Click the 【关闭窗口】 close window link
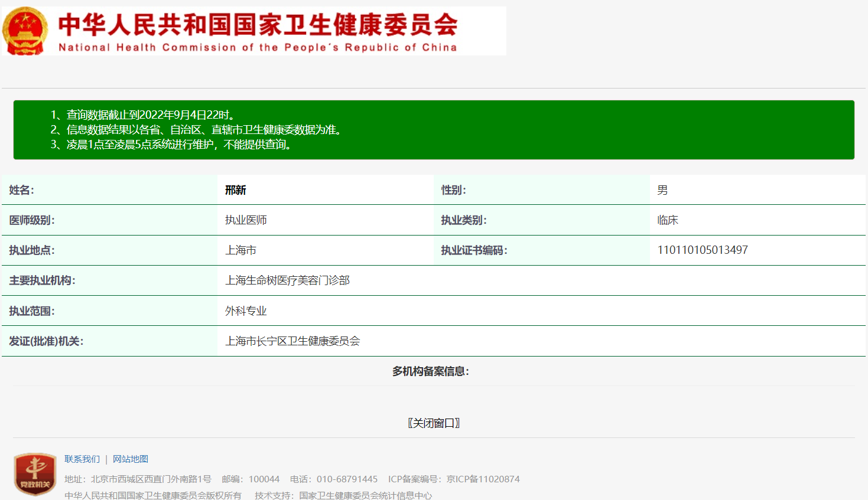 tap(434, 423)
